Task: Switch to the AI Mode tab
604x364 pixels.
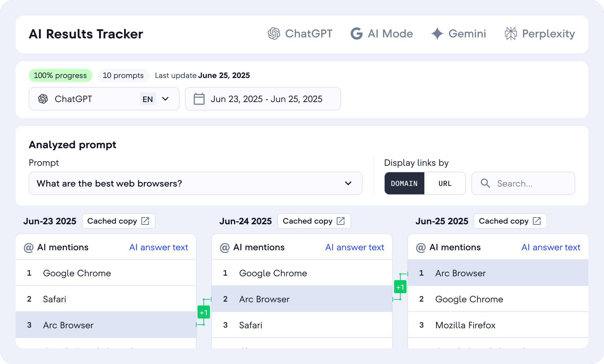Action: [381, 33]
